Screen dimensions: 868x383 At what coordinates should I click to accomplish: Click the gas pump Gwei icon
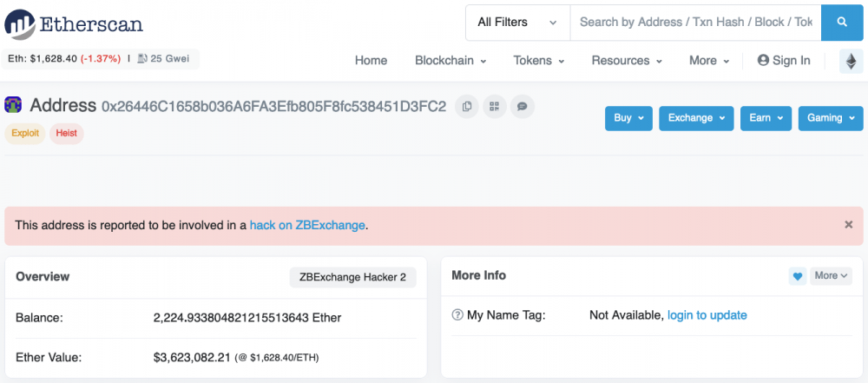pyautogui.click(x=142, y=59)
